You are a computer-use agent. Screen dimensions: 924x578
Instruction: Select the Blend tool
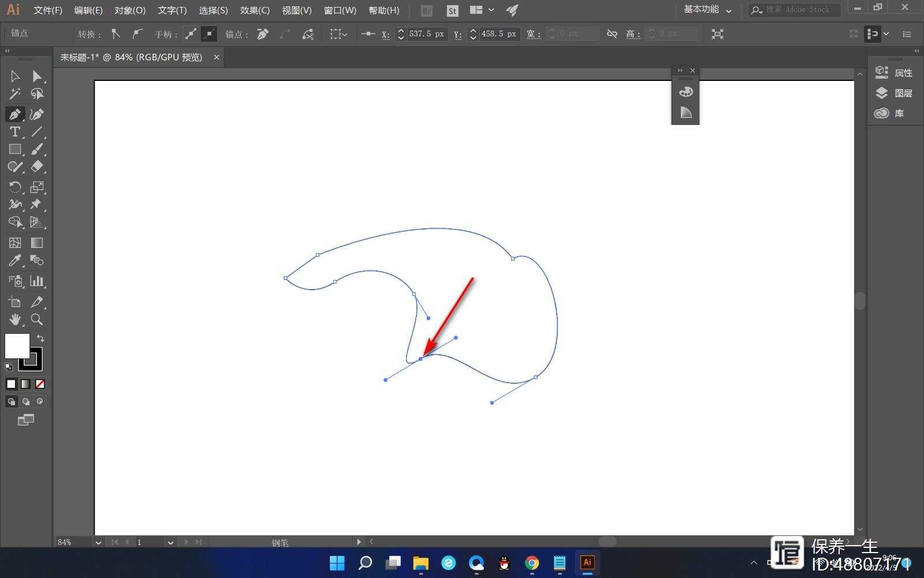click(37, 261)
